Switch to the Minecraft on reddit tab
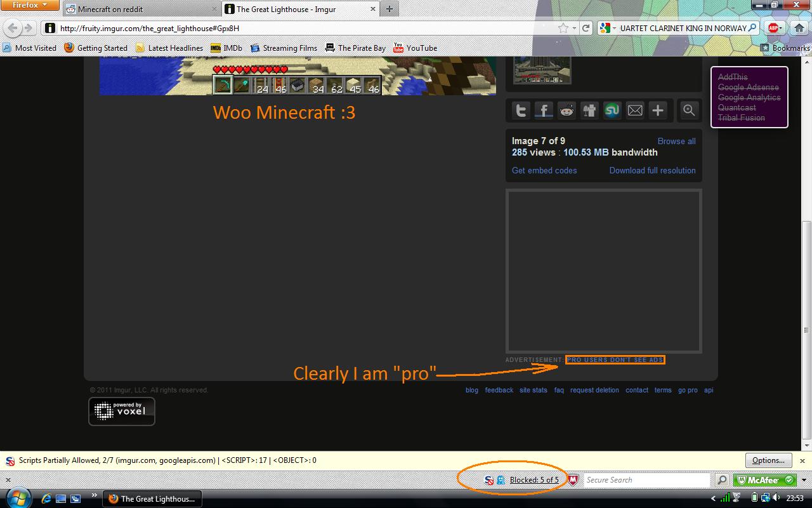This screenshot has height=508, width=812. tap(141, 9)
